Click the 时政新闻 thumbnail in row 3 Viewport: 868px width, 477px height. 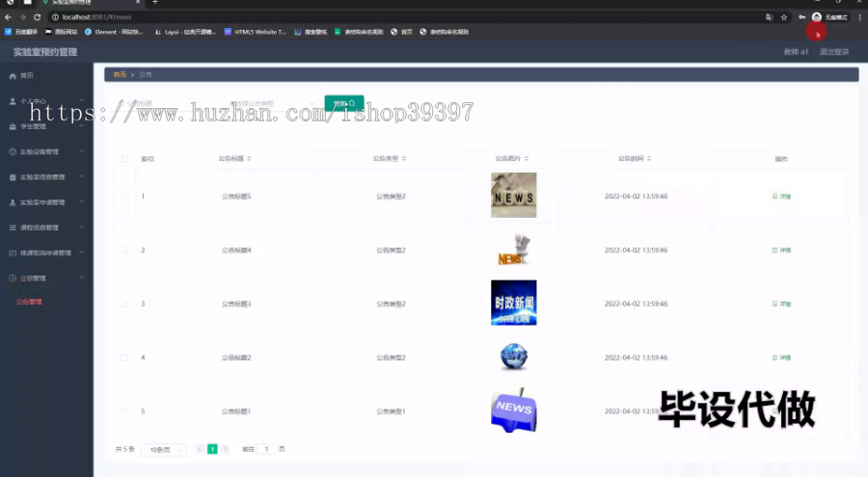click(x=514, y=303)
